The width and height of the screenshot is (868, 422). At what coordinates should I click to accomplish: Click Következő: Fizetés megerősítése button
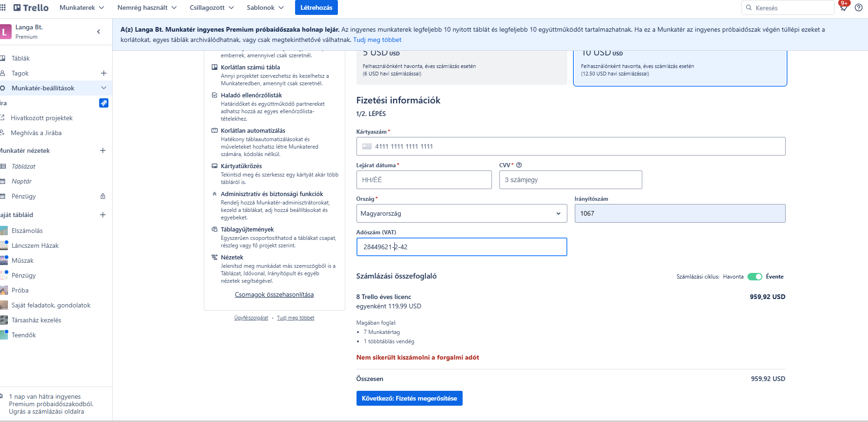(410, 398)
